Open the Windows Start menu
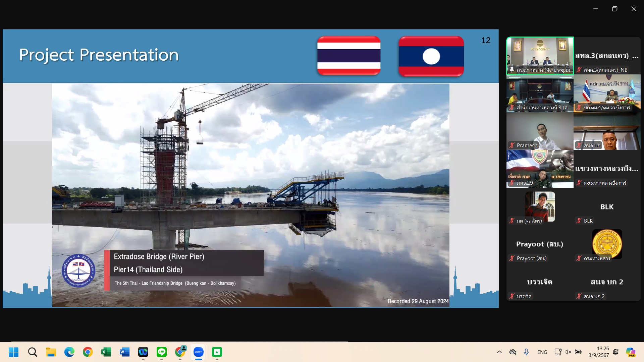This screenshot has width=644, height=362. click(14, 352)
